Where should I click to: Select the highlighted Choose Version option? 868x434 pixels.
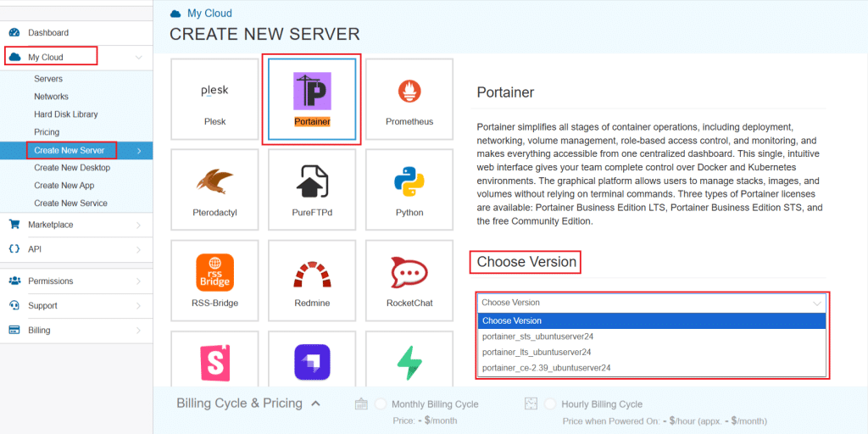(652, 320)
